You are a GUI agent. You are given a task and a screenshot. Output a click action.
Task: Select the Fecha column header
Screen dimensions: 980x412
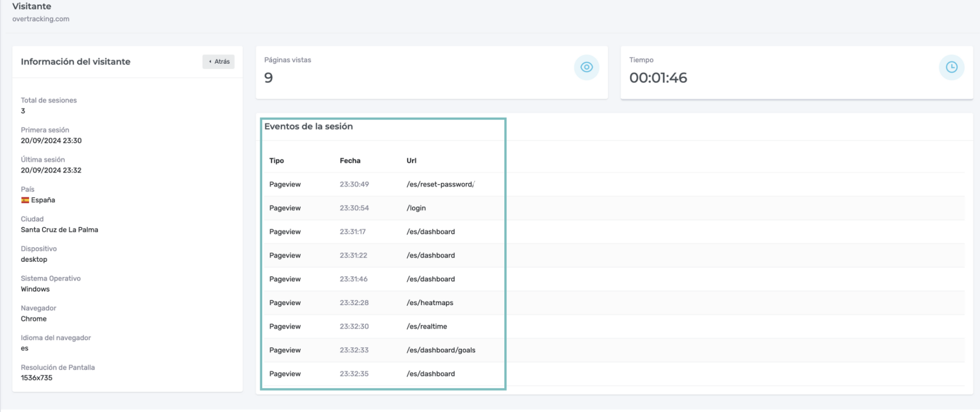[350, 161]
